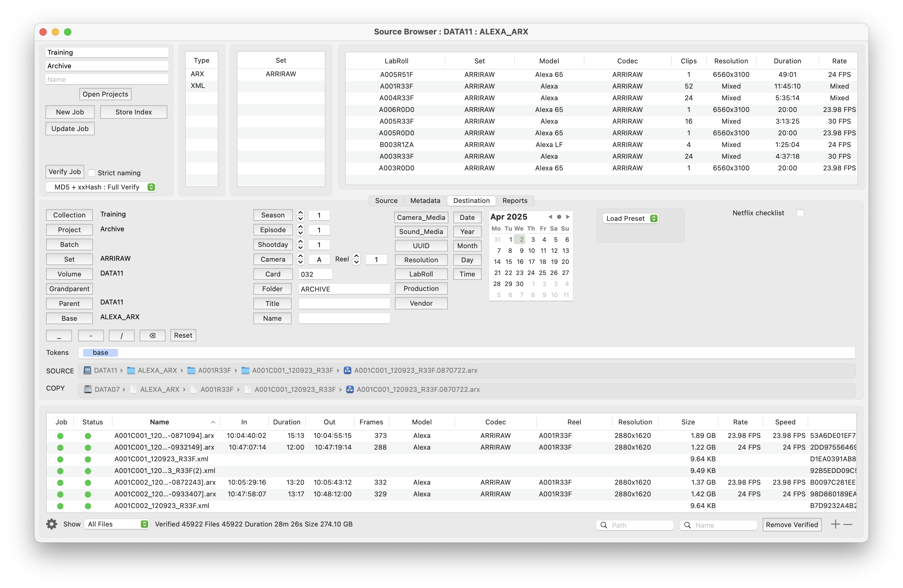Click the Verify Job button

[65, 172]
